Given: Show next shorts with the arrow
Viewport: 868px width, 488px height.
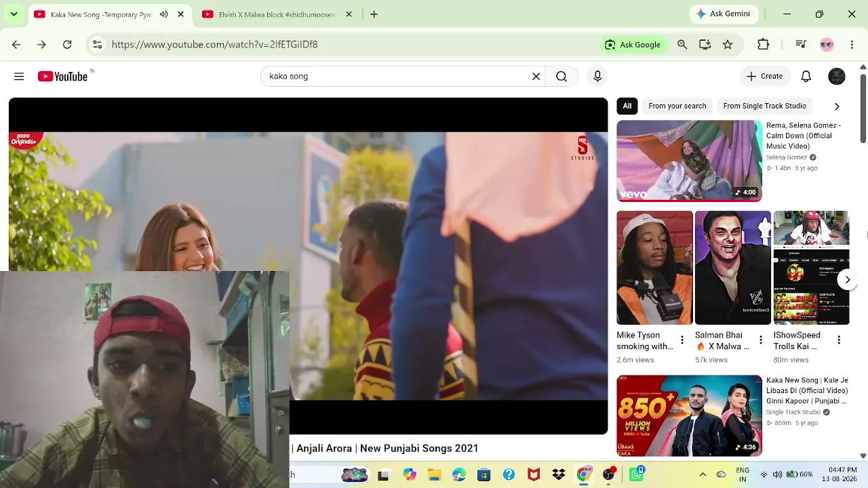Looking at the screenshot, I should (848, 279).
